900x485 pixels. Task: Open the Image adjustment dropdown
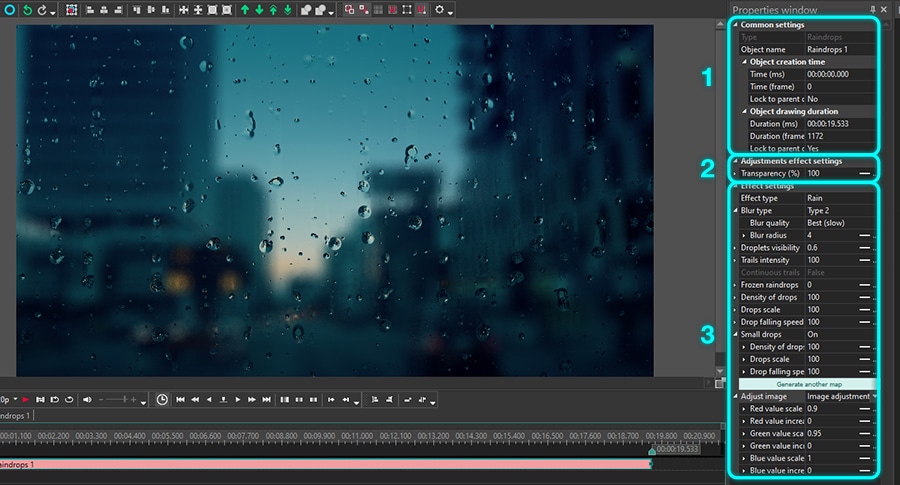pyautogui.click(x=875, y=396)
